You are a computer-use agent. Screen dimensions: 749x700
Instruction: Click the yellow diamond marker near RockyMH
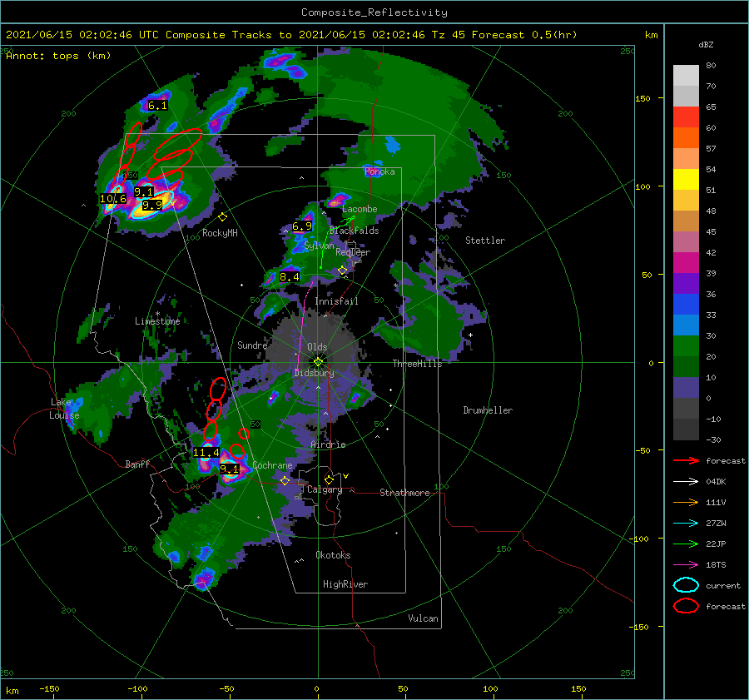coord(222,217)
